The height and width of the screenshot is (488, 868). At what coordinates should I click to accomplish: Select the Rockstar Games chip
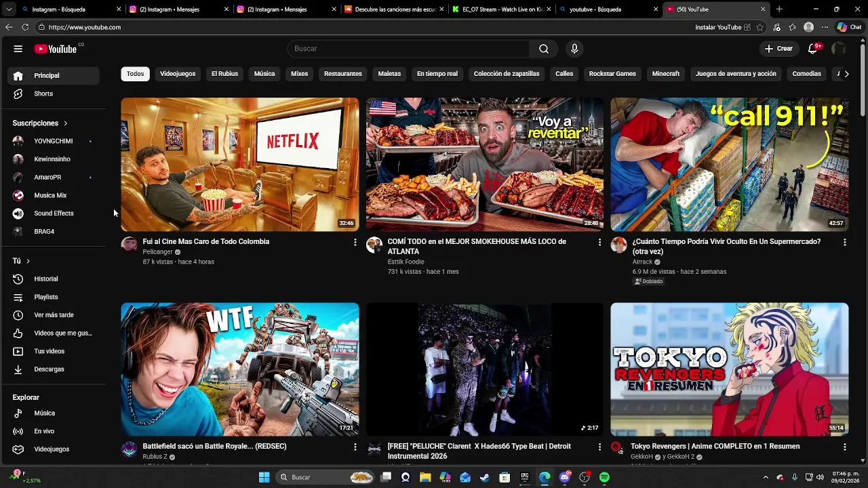612,74
